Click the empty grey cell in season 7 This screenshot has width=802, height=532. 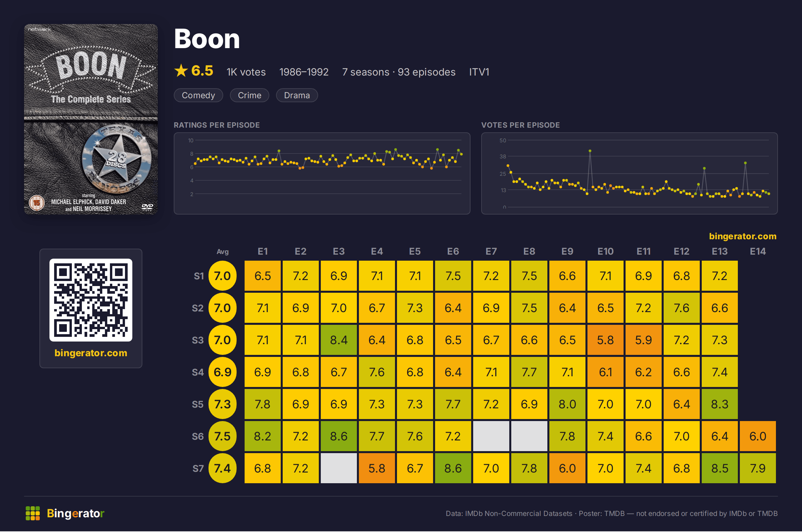pos(339,469)
